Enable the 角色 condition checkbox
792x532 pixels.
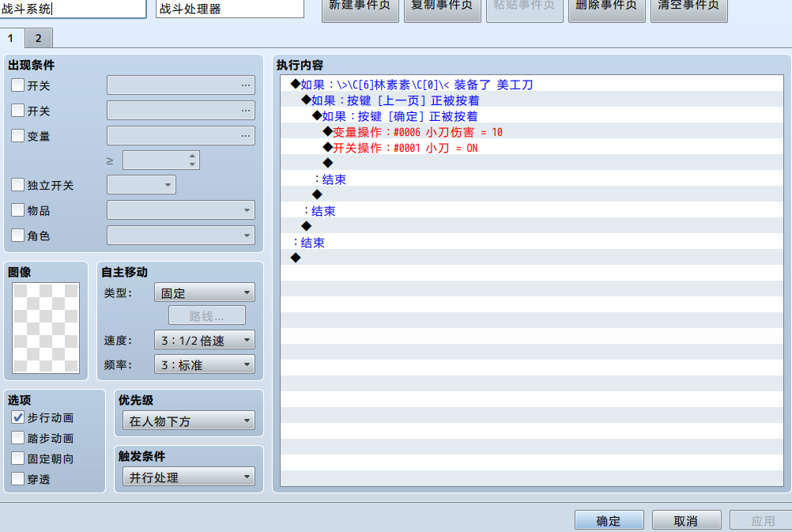tap(17, 235)
